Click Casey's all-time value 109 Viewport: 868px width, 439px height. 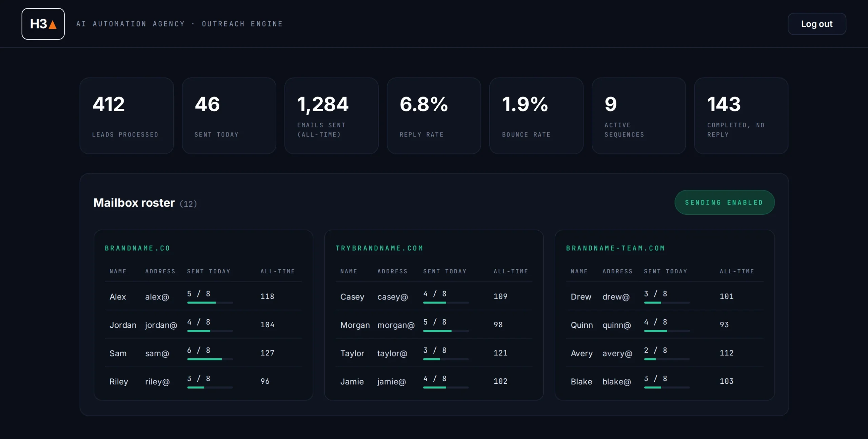click(x=500, y=296)
